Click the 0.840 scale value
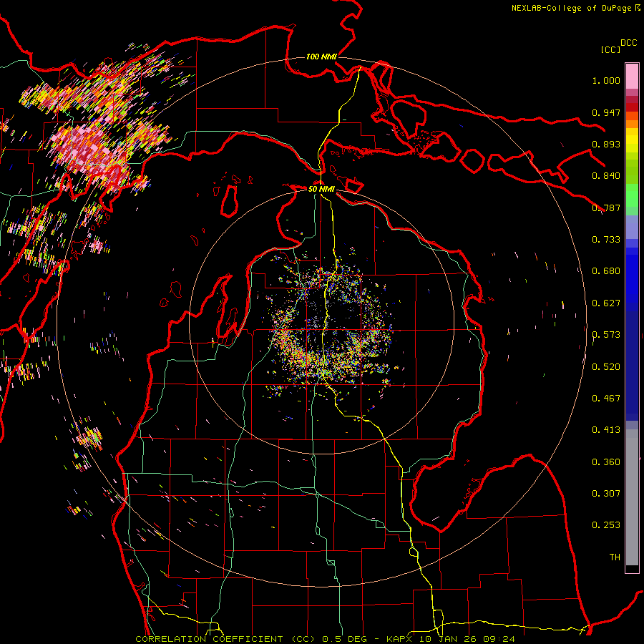 (x=606, y=176)
